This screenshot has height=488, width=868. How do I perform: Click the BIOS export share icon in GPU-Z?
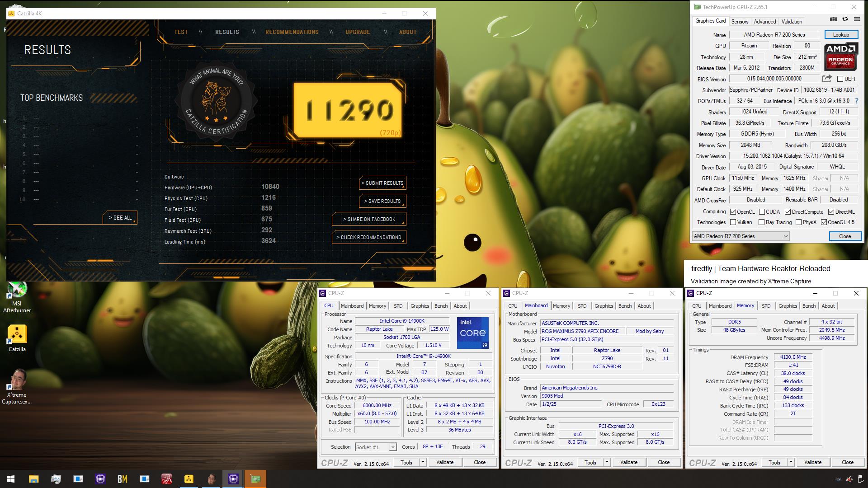coord(827,78)
